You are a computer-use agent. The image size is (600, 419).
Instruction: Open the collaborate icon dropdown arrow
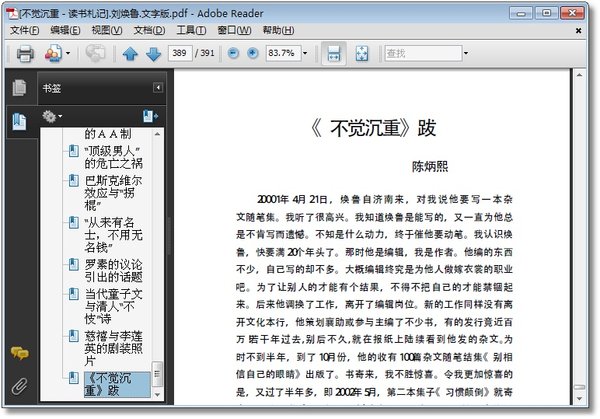(68, 53)
